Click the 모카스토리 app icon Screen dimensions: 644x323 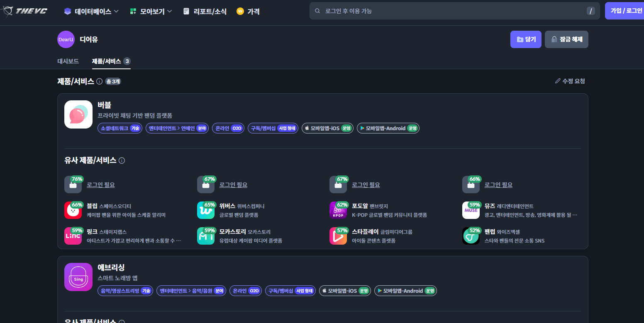(206, 236)
